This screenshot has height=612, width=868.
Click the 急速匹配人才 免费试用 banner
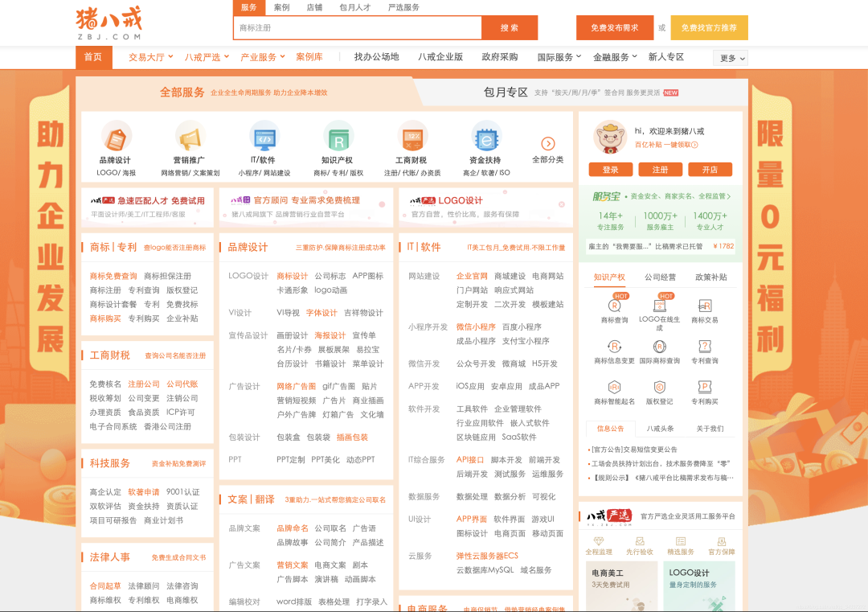pos(147,207)
